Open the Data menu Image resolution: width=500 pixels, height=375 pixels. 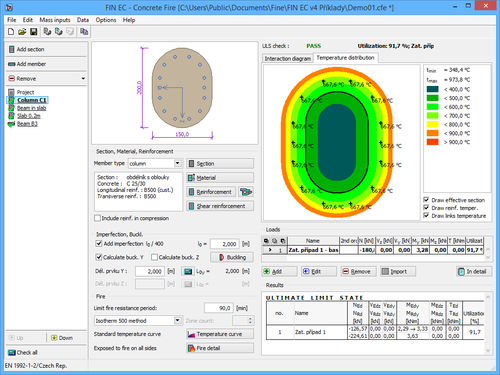[83, 20]
